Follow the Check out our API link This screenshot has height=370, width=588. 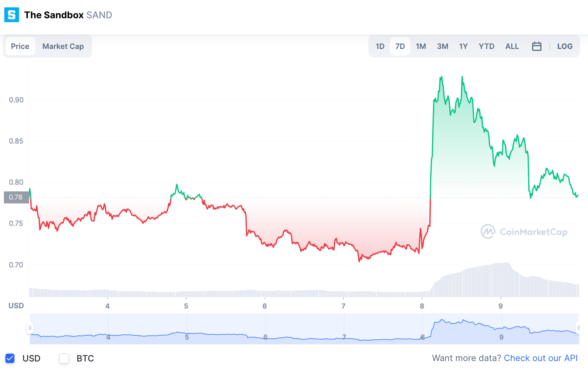541,358
